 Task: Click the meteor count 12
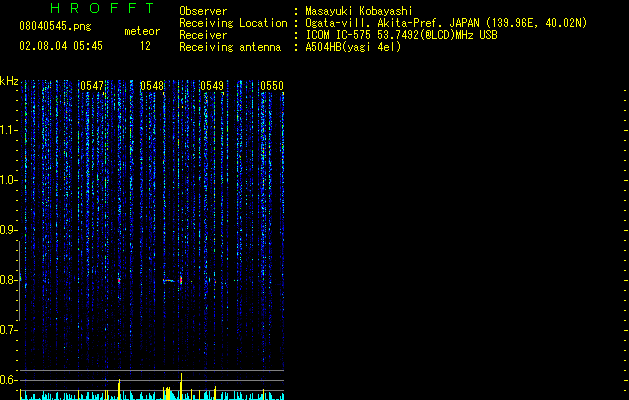pyautogui.click(x=145, y=46)
